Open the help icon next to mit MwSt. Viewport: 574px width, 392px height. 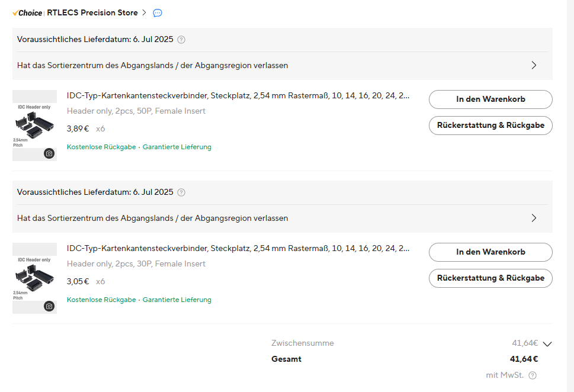[x=531, y=375]
